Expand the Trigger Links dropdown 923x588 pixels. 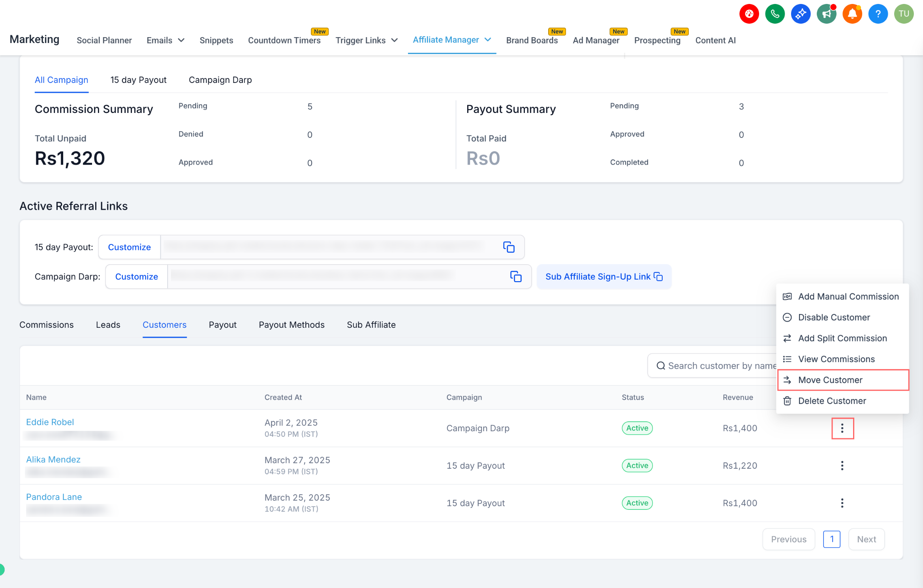coord(367,40)
